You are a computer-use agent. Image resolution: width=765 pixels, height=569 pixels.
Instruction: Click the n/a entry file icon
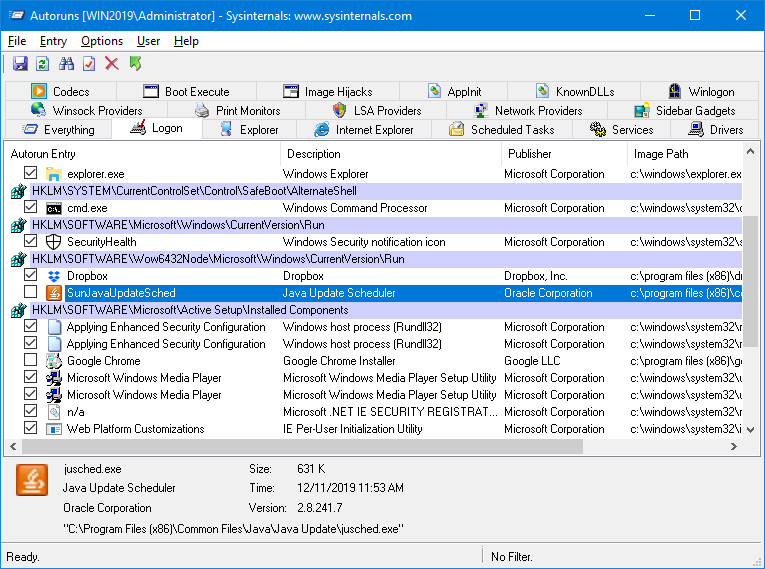[x=54, y=412]
